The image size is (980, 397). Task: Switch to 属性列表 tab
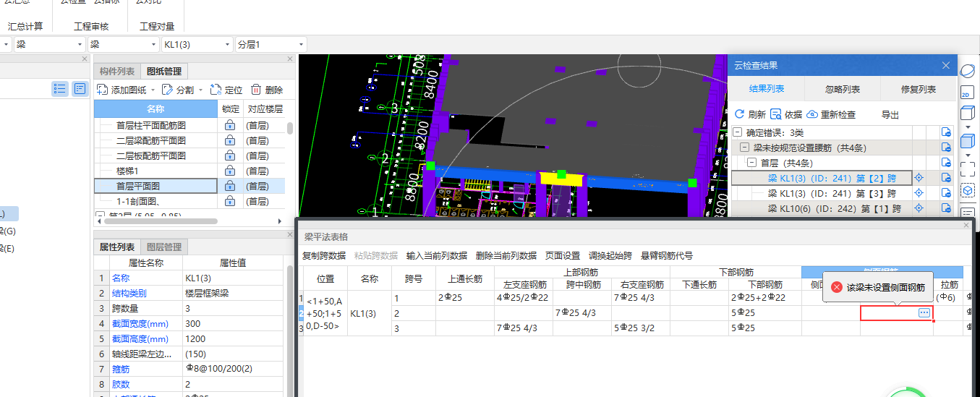click(x=117, y=247)
